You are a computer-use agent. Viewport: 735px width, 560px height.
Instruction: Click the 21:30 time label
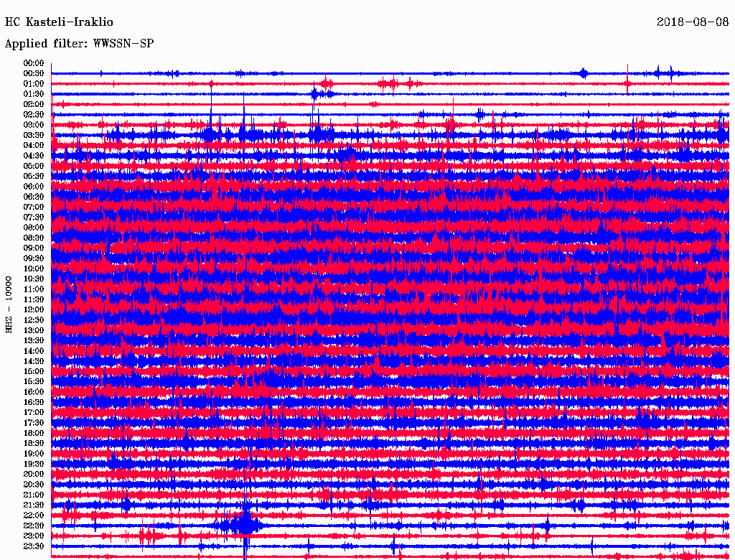pyautogui.click(x=34, y=505)
